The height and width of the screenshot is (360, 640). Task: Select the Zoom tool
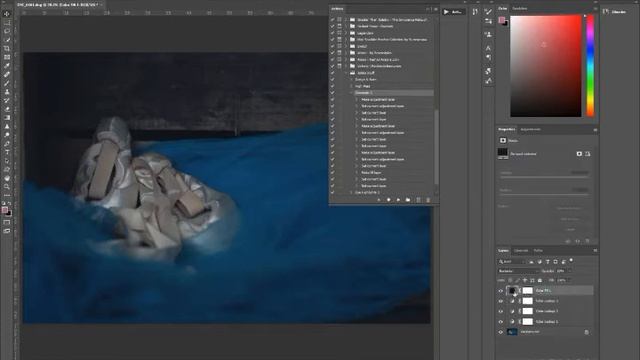[x=7, y=187]
